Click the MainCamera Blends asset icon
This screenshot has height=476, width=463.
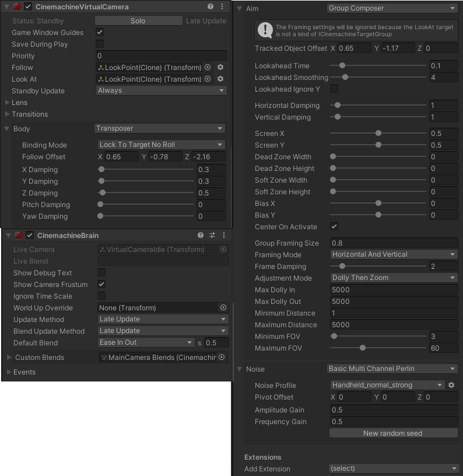tap(104, 358)
